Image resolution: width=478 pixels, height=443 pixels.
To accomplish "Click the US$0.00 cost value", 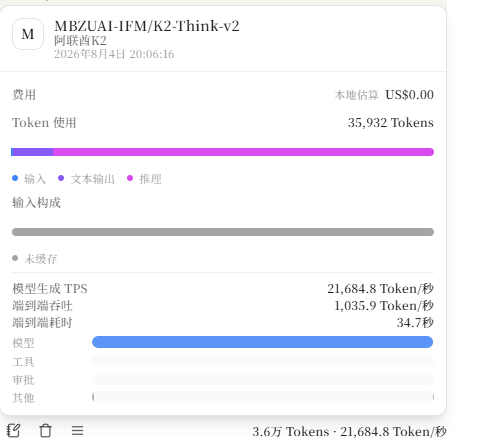I will [x=409, y=95].
